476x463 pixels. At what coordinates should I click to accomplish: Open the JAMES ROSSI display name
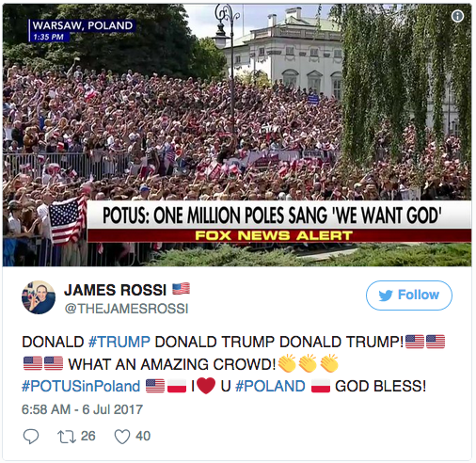(115, 290)
